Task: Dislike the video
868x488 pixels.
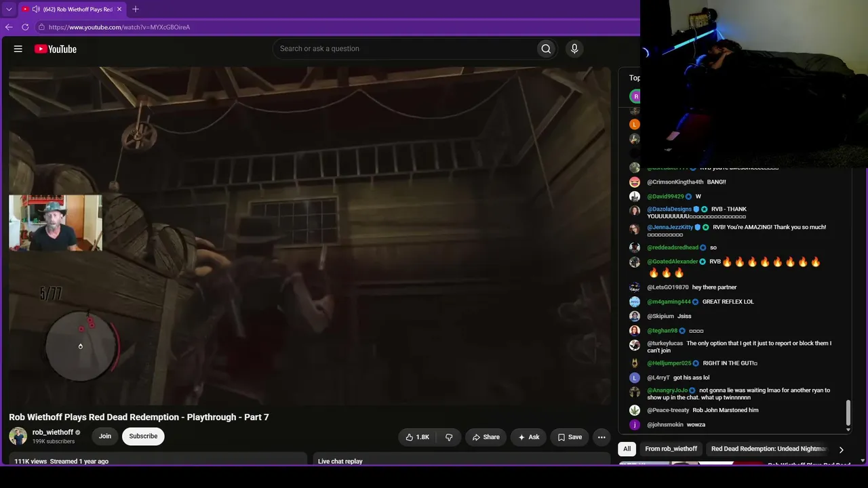Action: [x=449, y=437]
